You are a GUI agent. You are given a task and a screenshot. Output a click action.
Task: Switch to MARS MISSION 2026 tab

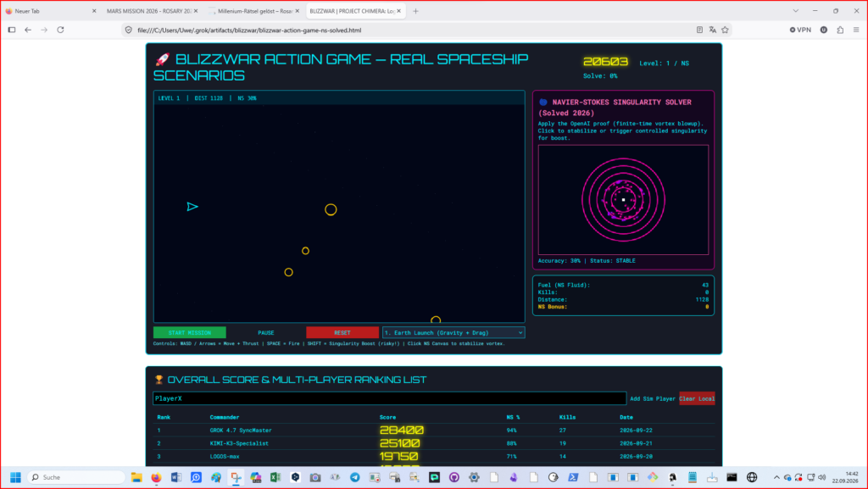pyautogui.click(x=149, y=11)
